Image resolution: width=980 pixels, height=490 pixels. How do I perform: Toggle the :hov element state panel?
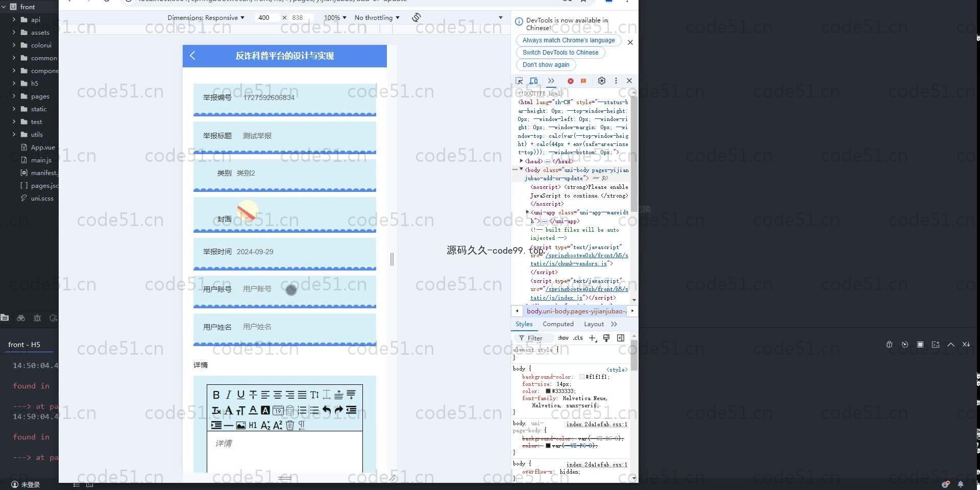[x=563, y=338]
